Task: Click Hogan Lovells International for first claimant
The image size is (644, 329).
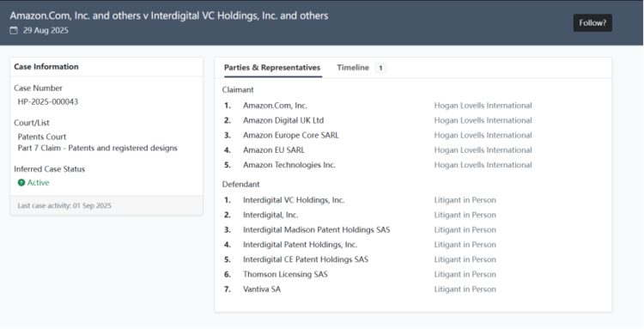Action: click(483, 106)
